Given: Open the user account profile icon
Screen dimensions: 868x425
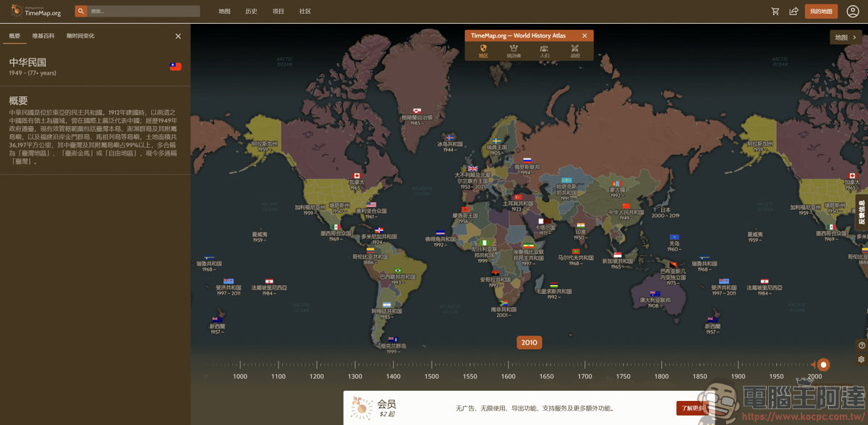Looking at the screenshot, I should coord(853,11).
